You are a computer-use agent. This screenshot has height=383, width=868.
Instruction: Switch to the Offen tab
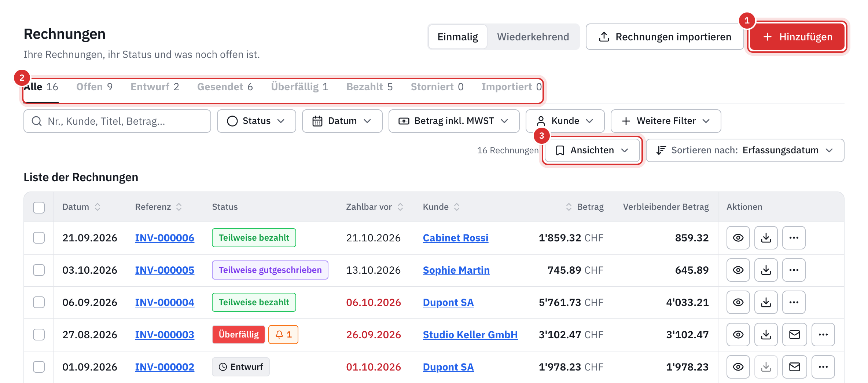(x=94, y=87)
